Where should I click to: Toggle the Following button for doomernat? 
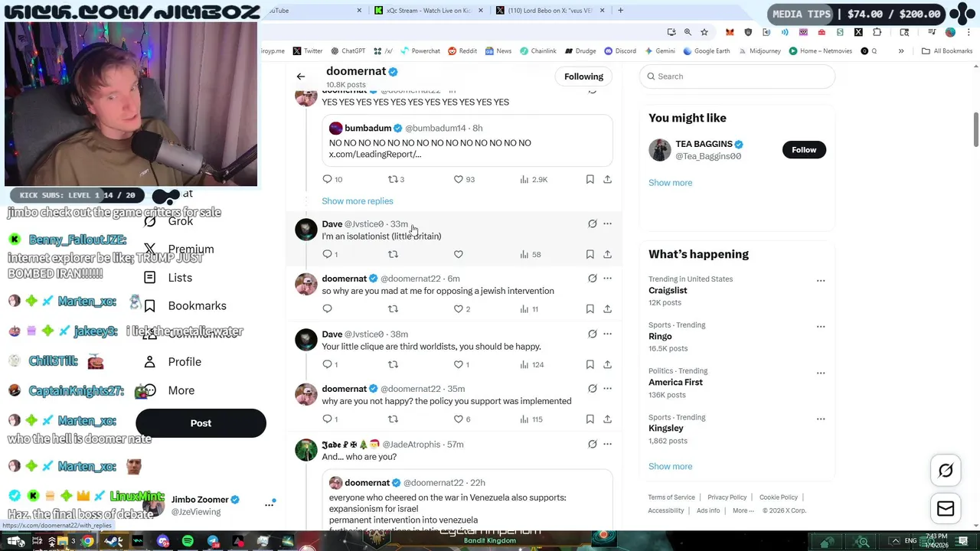tap(583, 77)
